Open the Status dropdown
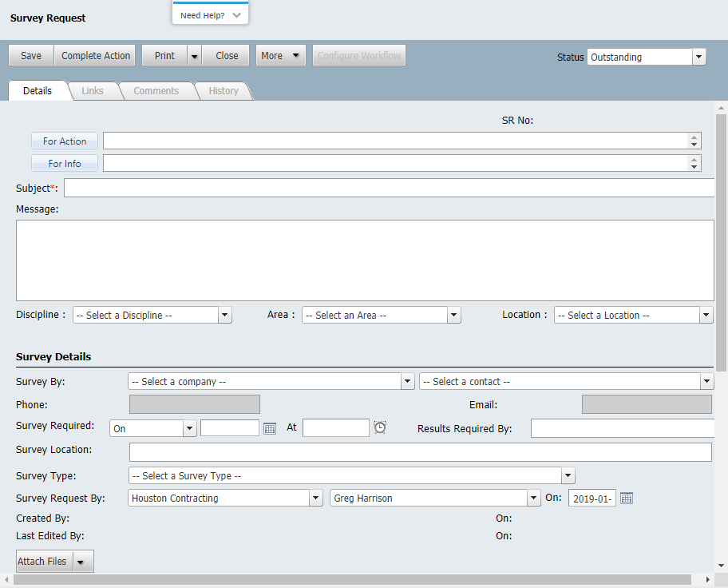 (698, 58)
